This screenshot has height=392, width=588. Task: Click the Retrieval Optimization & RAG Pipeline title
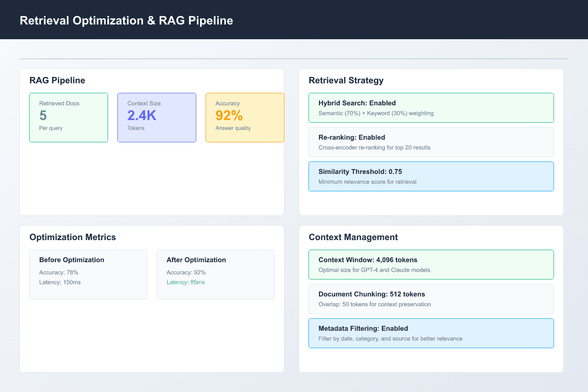(x=126, y=20)
